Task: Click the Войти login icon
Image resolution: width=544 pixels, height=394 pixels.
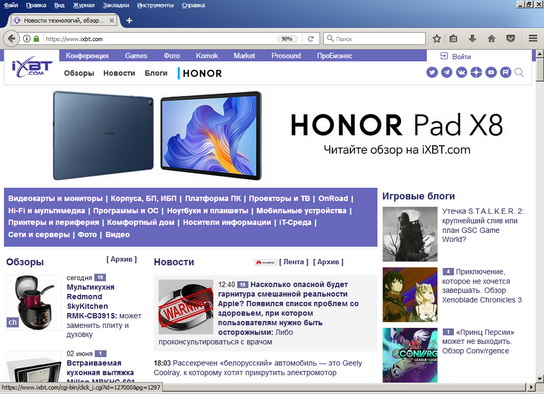Action: click(x=444, y=56)
